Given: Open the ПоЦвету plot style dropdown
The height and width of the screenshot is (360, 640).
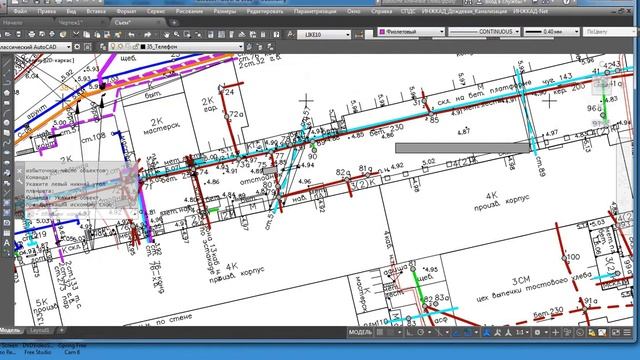Looking at the screenshot, I should point(611,31).
